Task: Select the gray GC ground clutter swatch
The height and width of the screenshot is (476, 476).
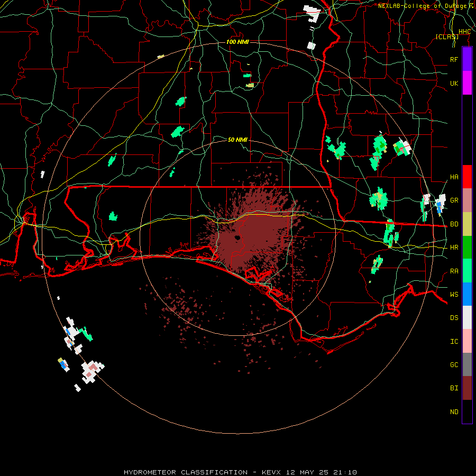Action: pyautogui.click(x=467, y=364)
